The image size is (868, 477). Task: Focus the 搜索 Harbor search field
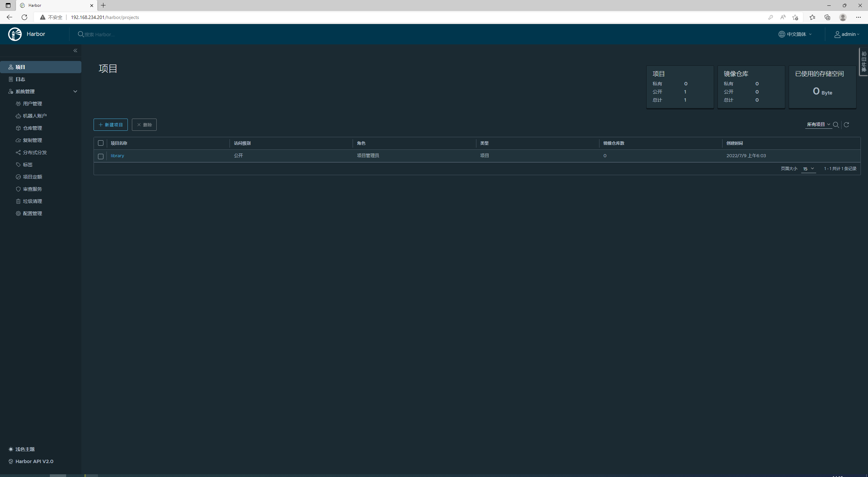[x=136, y=35]
